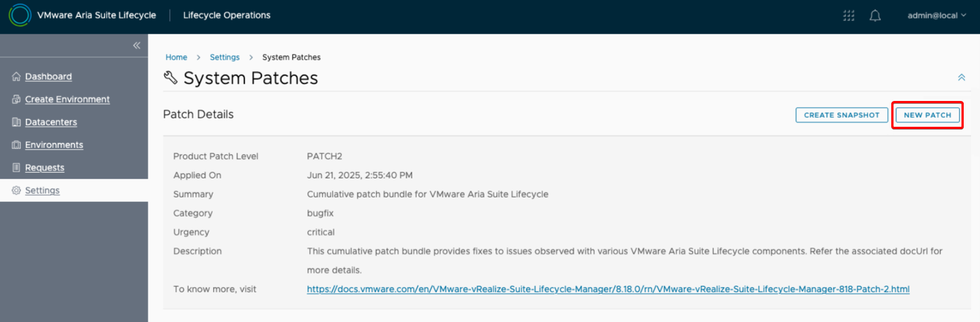Open the notifications bell
Screen dimensions: 980x322
(874, 16)
